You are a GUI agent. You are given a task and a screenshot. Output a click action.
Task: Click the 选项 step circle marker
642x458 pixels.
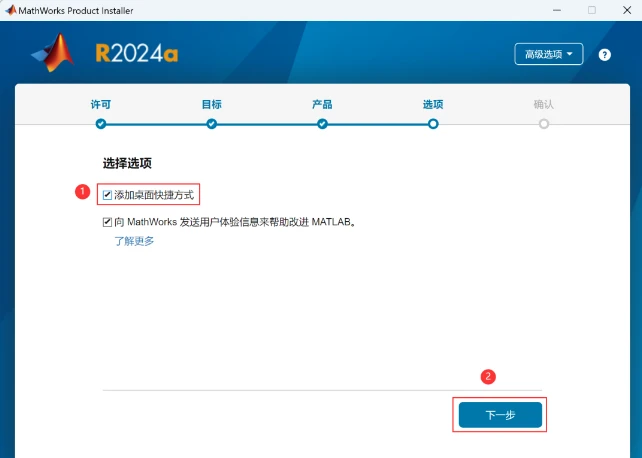(x=433, y=124)
